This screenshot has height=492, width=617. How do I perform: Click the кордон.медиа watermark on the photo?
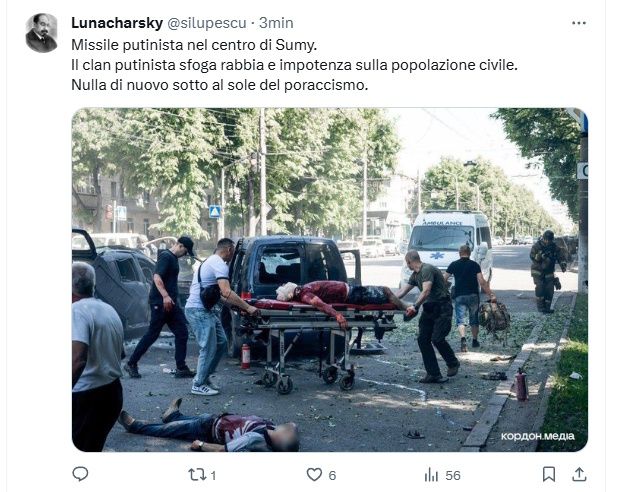538,436
